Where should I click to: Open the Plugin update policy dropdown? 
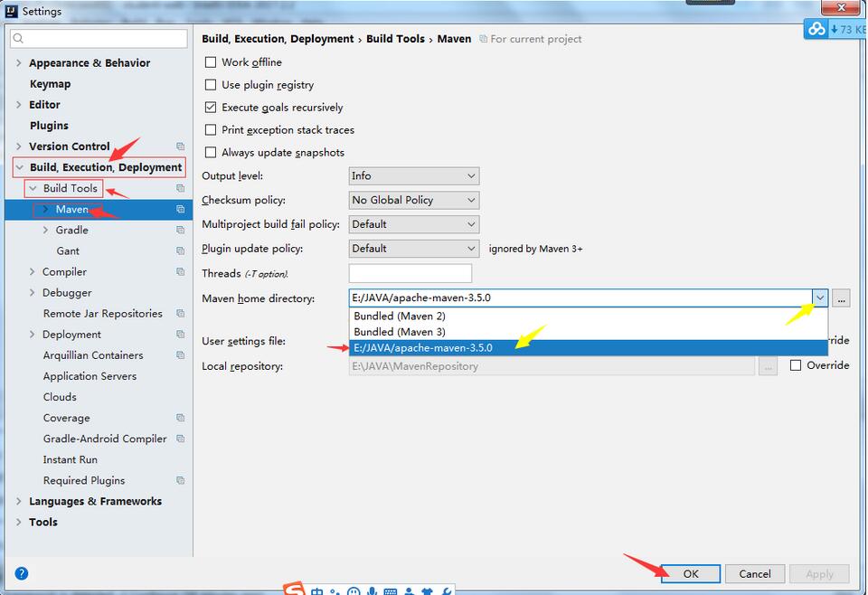pos(413,249)
